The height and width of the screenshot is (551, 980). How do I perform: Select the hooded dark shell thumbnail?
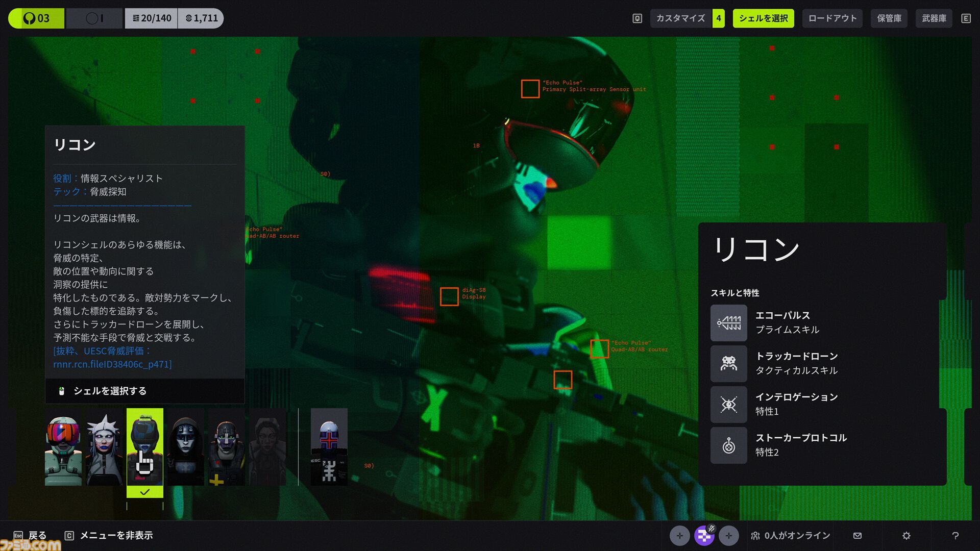[x=186, y=447]
